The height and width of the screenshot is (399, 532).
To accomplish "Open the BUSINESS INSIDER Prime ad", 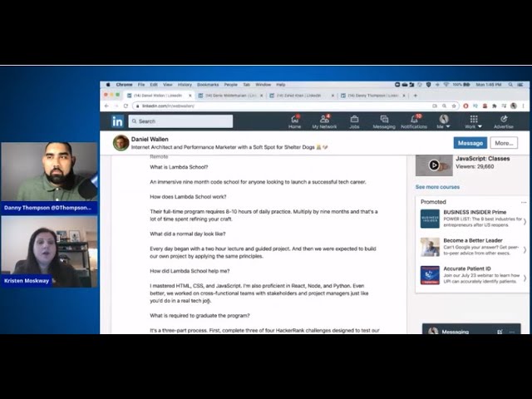I will click(475, 212).
